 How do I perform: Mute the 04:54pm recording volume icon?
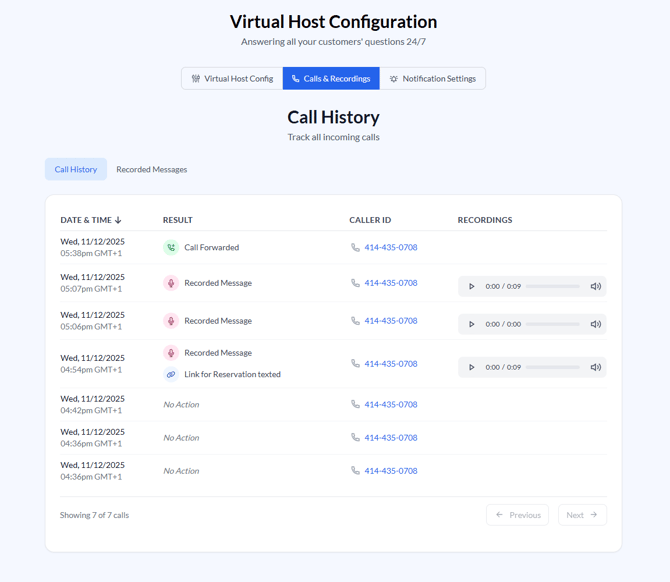coord(596,368)
